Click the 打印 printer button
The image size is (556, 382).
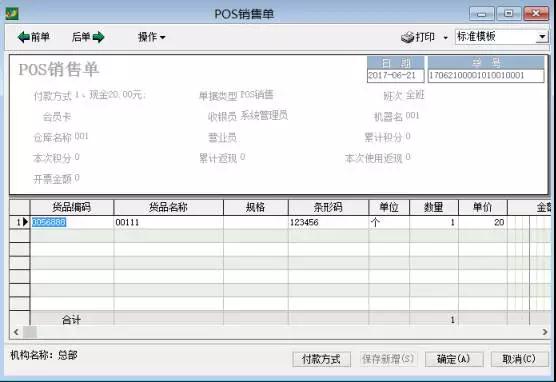tap(418, 37)
